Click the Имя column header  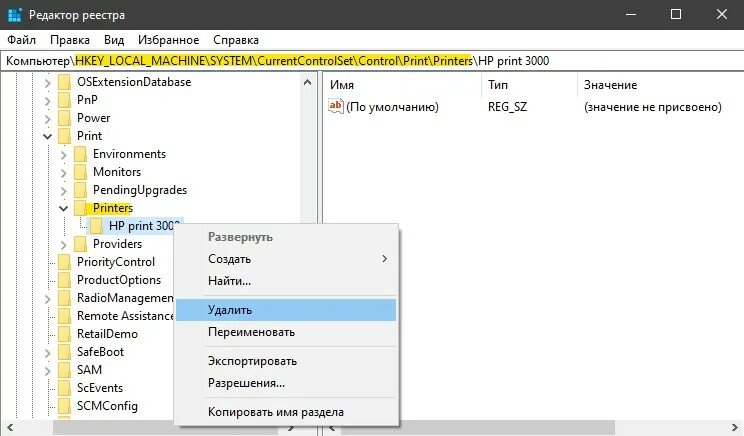click(403, 85)
